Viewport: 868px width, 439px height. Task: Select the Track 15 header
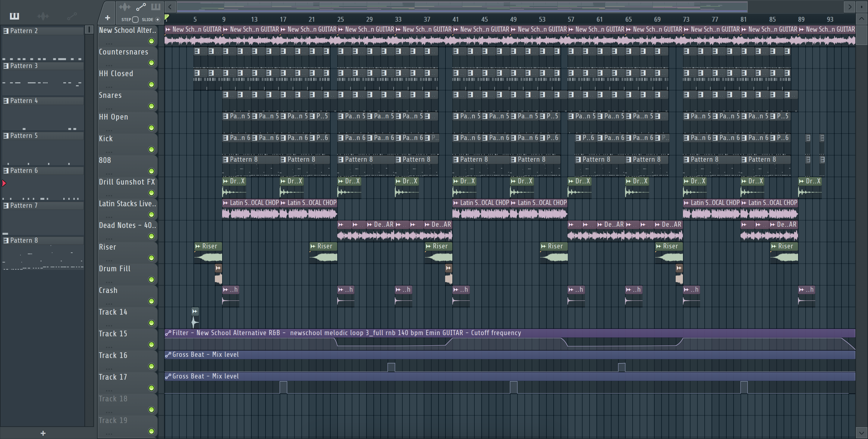click(x=127, y=339)
